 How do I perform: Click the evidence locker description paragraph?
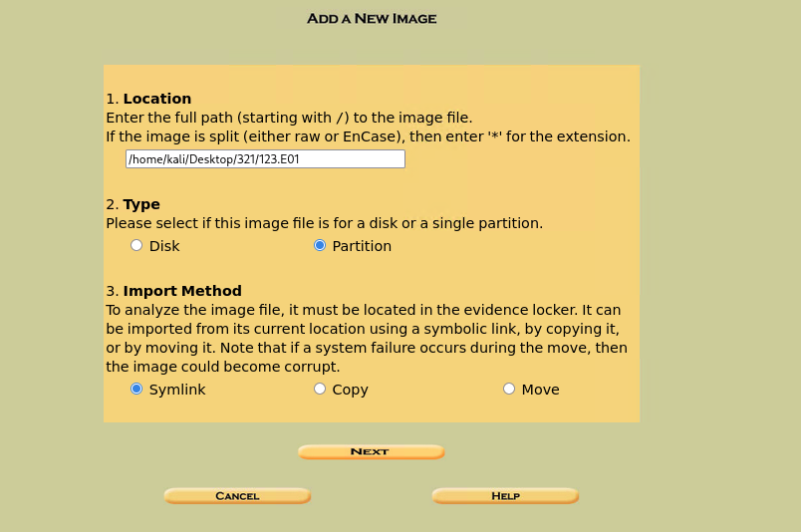pyautogui.click(x=367, y=338)
